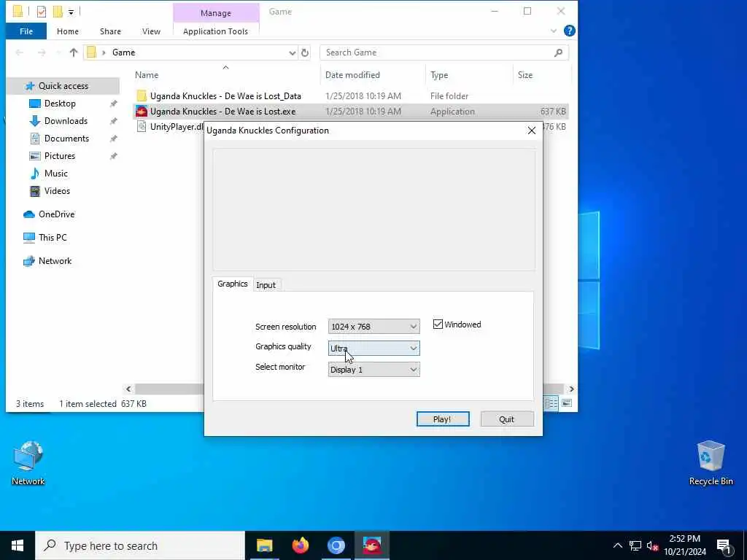Click the volume tray icon

tap(652, 545)
